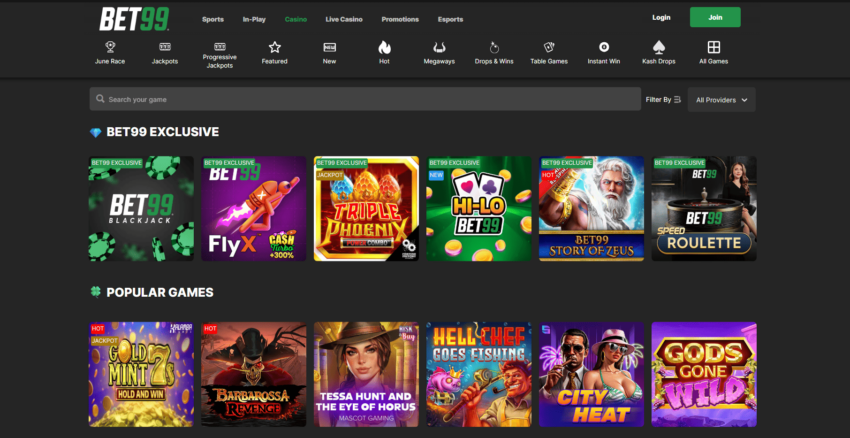Screen dimensions: 850x438
Task: Click the BET99 logo
Action: (x=134, y=19)
